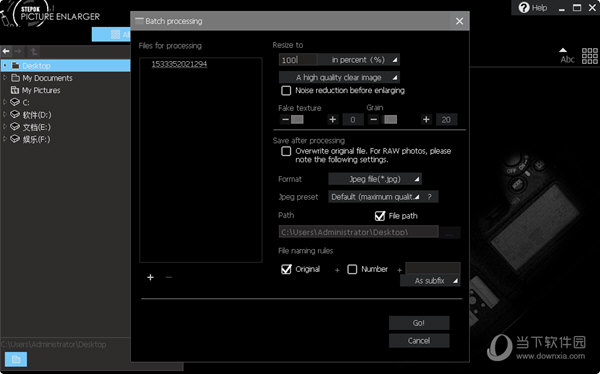
Task: Decrease Grain with minus button
Action: click(374, 119)
